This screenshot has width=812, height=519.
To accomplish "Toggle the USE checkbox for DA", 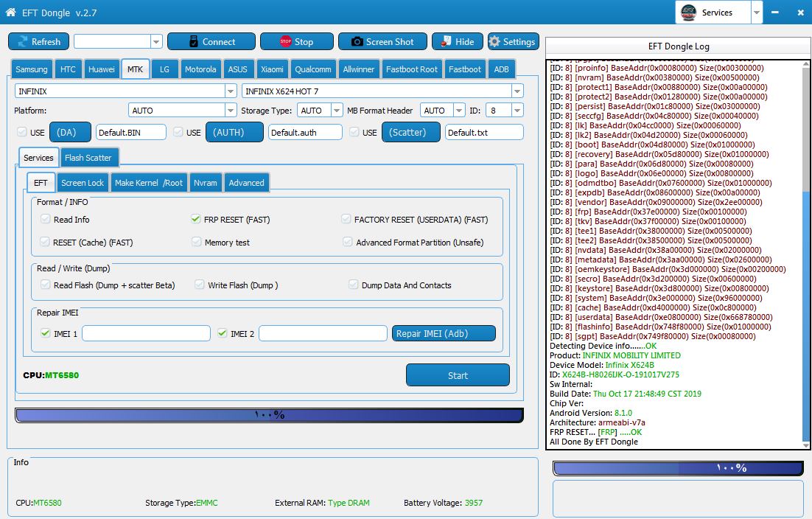I will [x=22, y=132].
